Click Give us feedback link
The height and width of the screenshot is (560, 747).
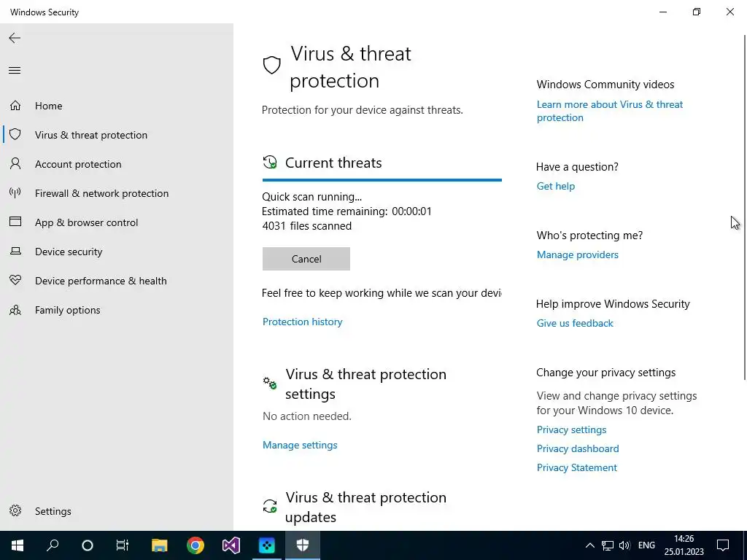(x=575, y=323)
